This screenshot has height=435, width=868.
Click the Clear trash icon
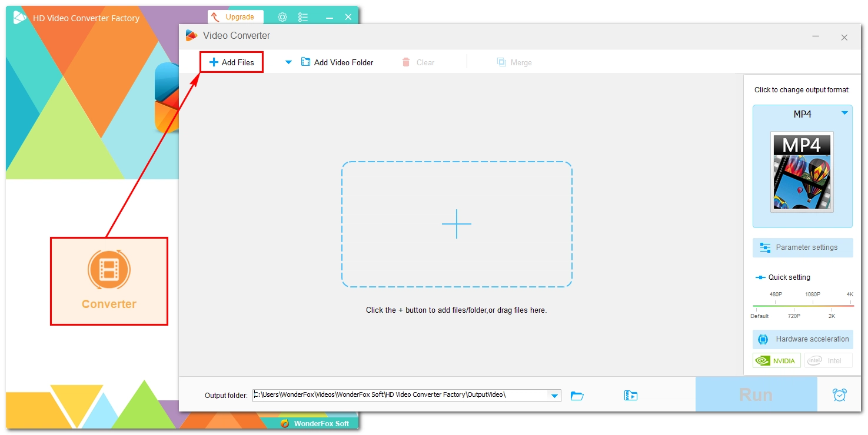pos(406,62)
